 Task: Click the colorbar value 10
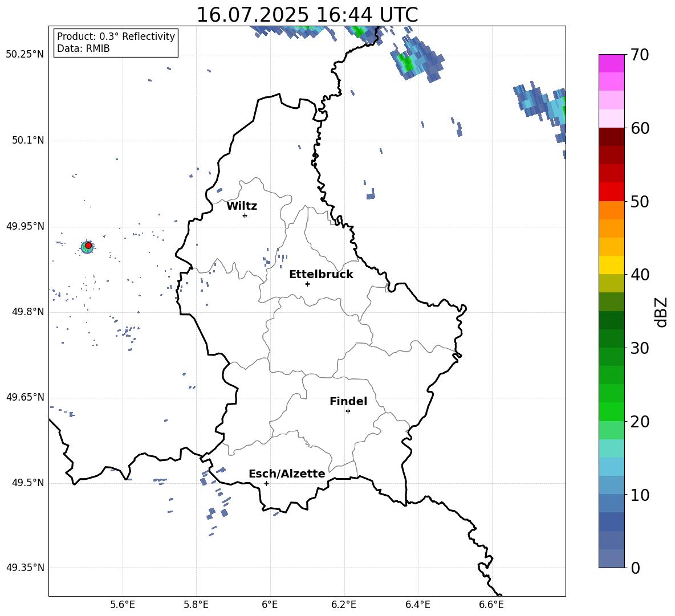pyautogui.click(x=640, y=495)
